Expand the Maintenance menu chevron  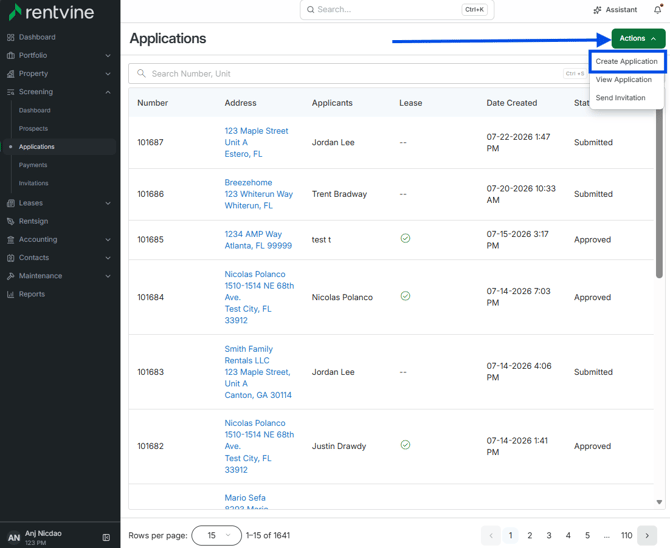108,276
